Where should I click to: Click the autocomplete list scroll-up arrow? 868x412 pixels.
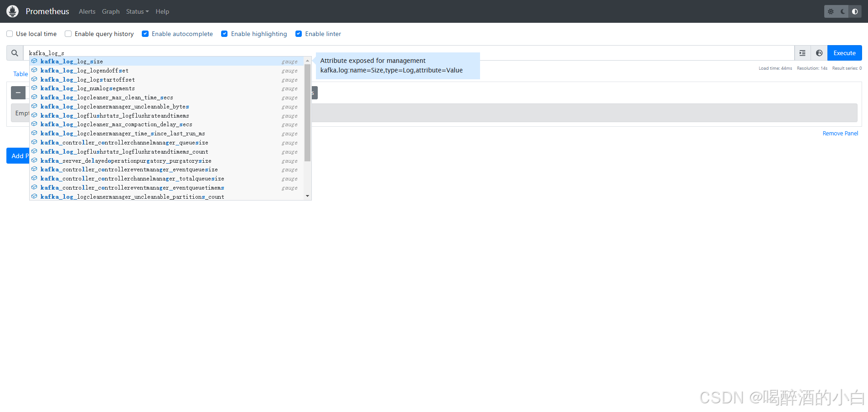(307, 61)
